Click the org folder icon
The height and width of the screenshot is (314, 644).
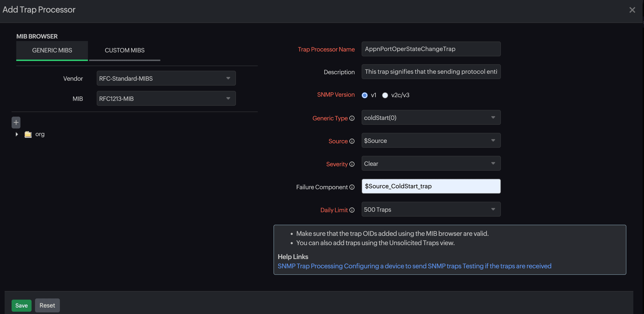click(x=28, y=134)
